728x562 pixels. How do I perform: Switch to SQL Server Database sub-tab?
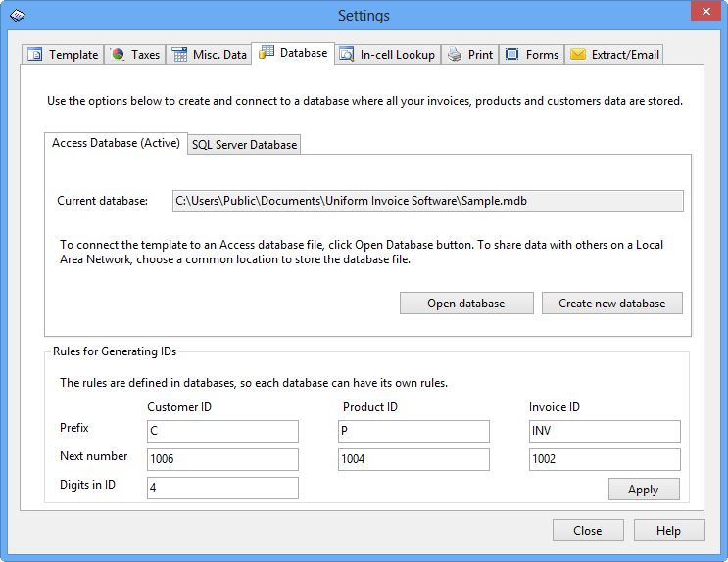pos(244,145)
